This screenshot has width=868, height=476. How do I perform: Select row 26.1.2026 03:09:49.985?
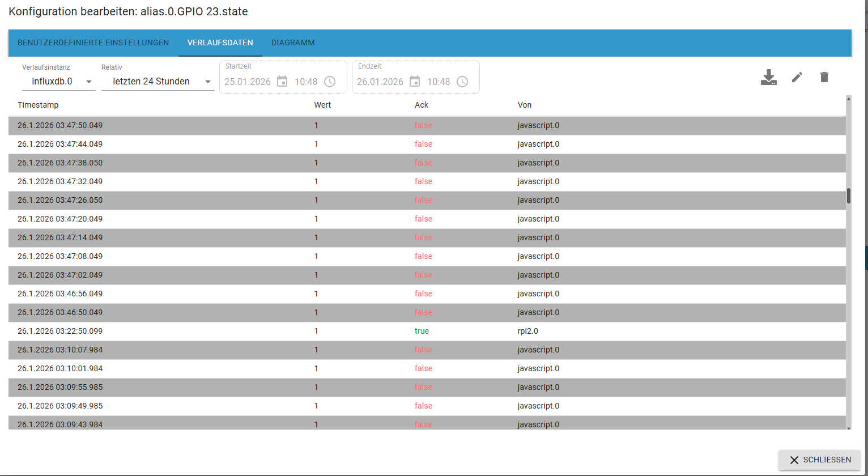click(x=427, y=406)
